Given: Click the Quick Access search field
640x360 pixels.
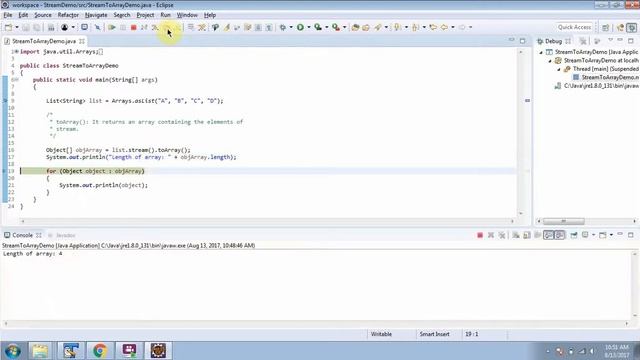Looking at the screenshot, I should tap(574, 27).
